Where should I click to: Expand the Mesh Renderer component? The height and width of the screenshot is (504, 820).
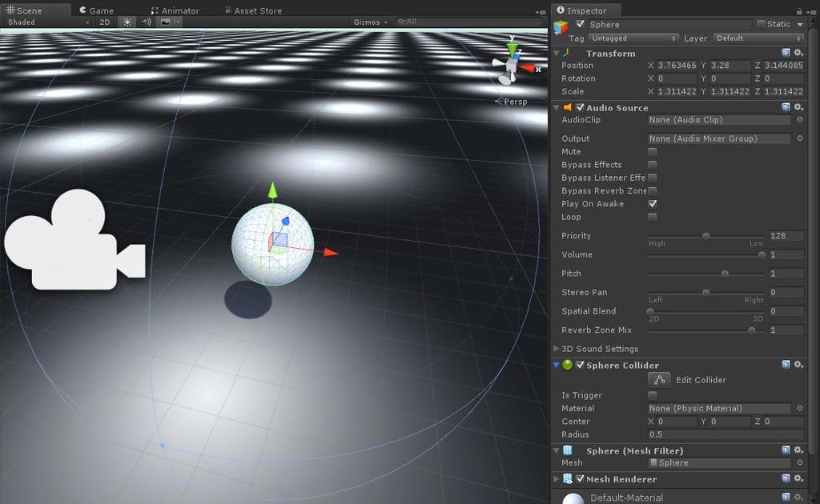(557, 479)
